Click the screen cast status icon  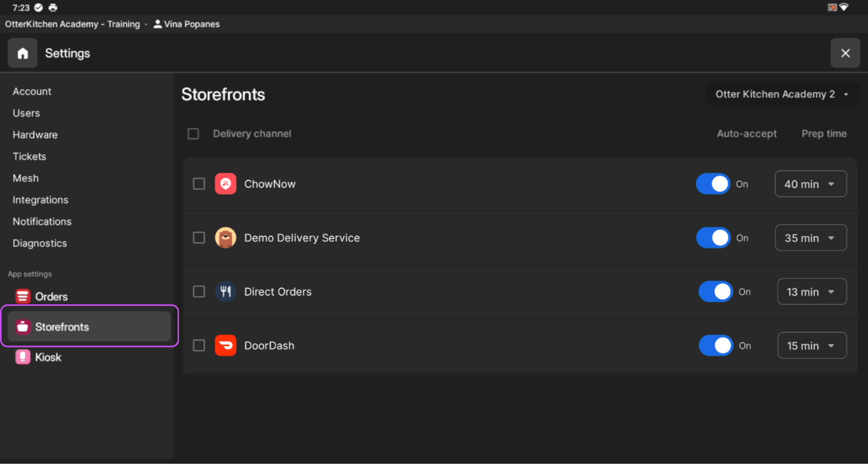[x=832, y=8]
